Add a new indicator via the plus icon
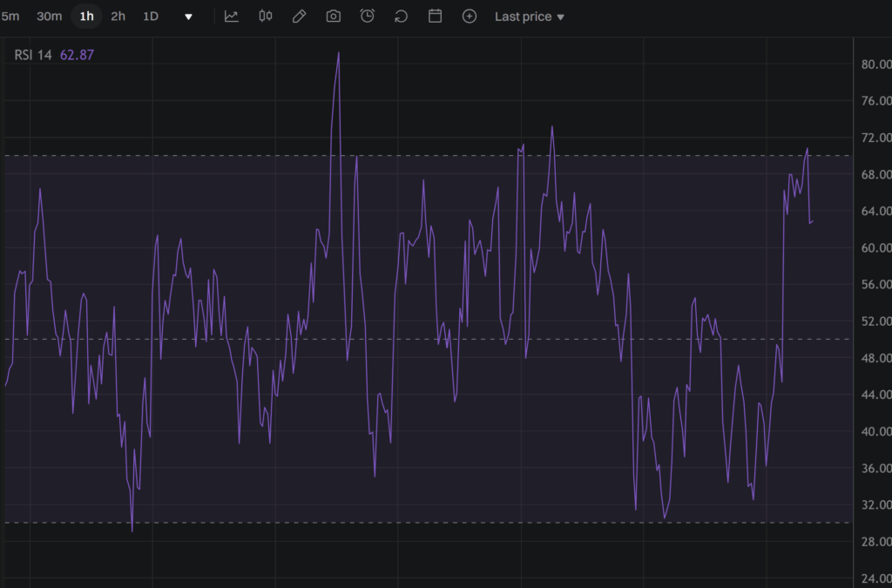The width and height of the screenshot is (892, 588). click(469, 16)
